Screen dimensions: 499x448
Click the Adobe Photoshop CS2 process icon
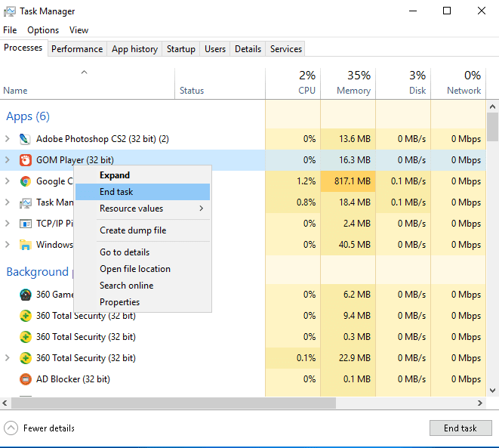[x=25, y=139]
